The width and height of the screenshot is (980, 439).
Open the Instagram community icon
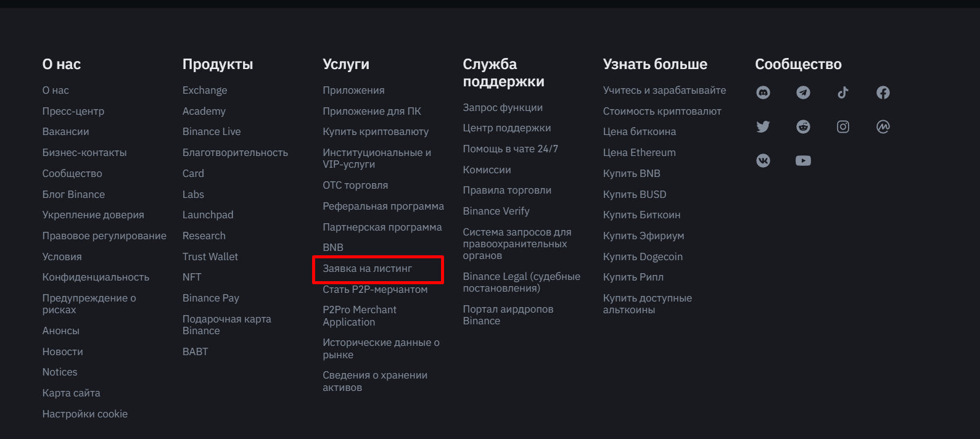843,126
